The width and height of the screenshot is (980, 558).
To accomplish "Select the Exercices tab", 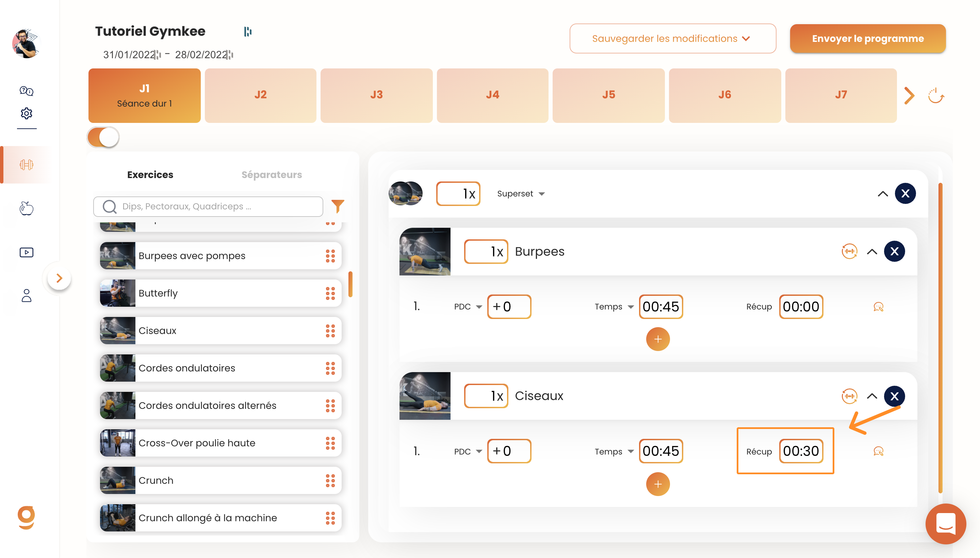I will (150, 175).
